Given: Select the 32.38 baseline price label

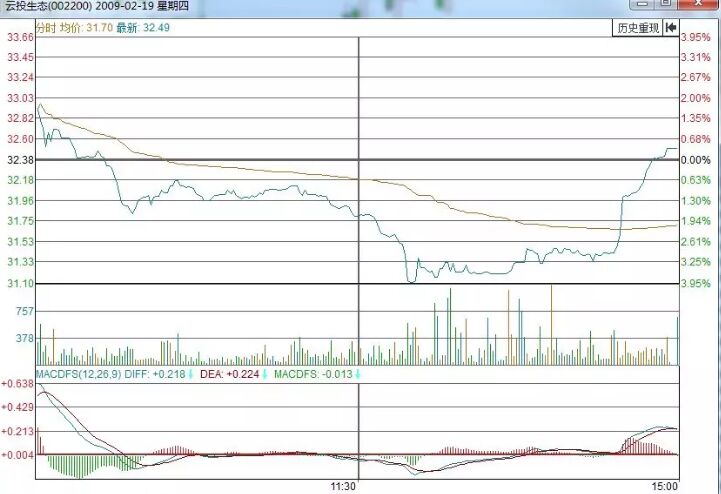Looking at the screenshot, I should tap(20, 160).
